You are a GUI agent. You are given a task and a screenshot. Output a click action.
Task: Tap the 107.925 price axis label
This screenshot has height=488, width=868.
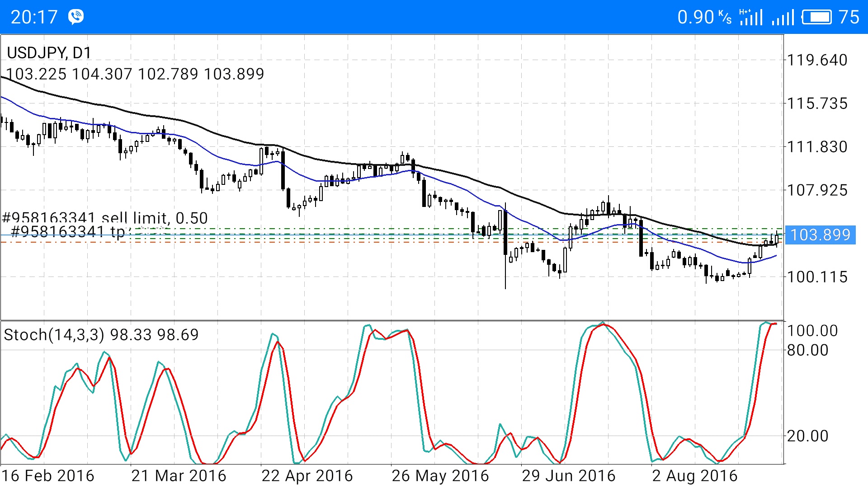click(817, 190)
